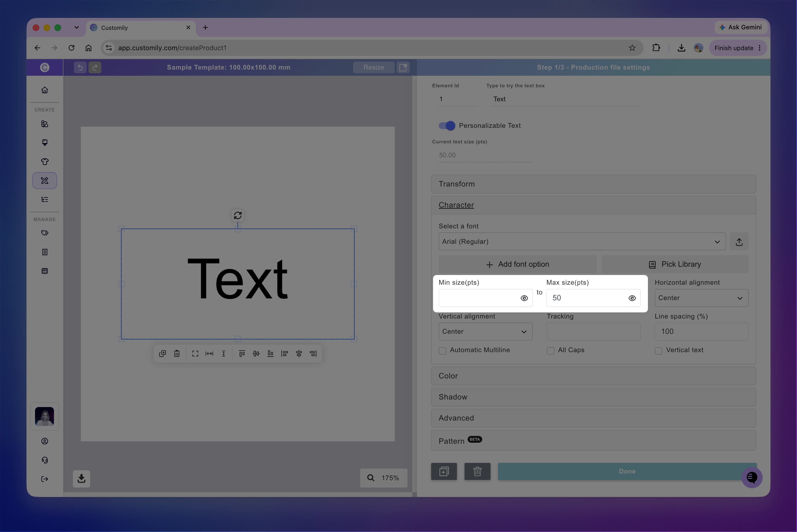Open the Arial (Regular) font dropdown

click(x=582, y=242)
